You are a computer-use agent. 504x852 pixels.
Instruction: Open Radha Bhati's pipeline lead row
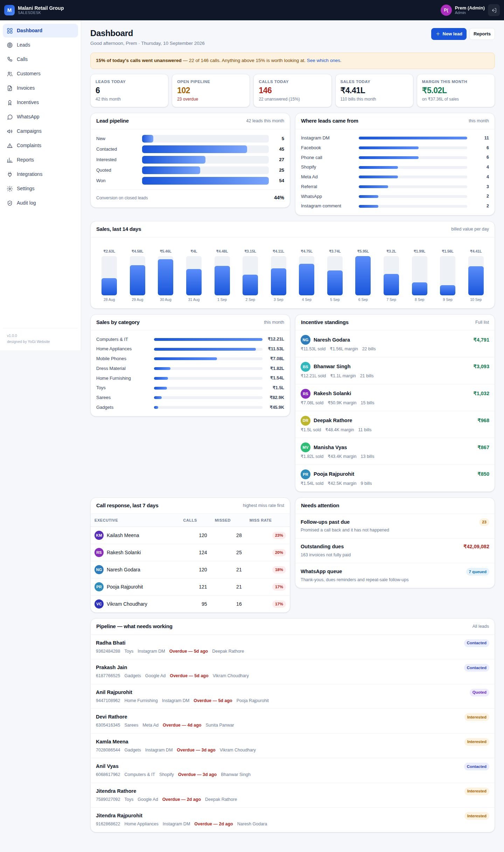pyautogui.click(x=293, y=647)
